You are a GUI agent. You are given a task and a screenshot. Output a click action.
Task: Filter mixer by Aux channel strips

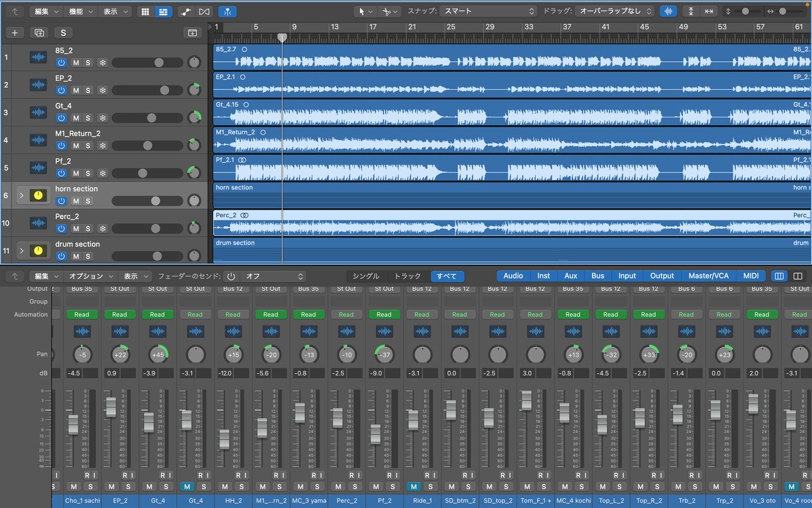coord(570,276)
